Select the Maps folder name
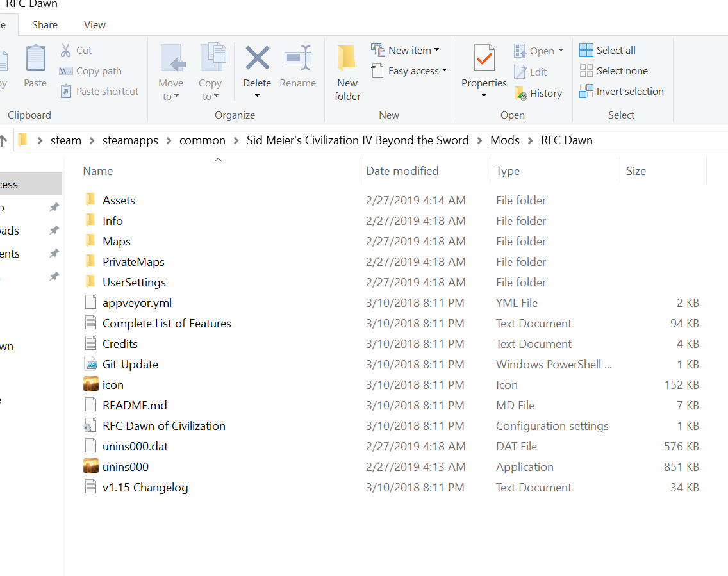This screenshot has width=728, height=576. pyautogui.click(x=117, y=242)
